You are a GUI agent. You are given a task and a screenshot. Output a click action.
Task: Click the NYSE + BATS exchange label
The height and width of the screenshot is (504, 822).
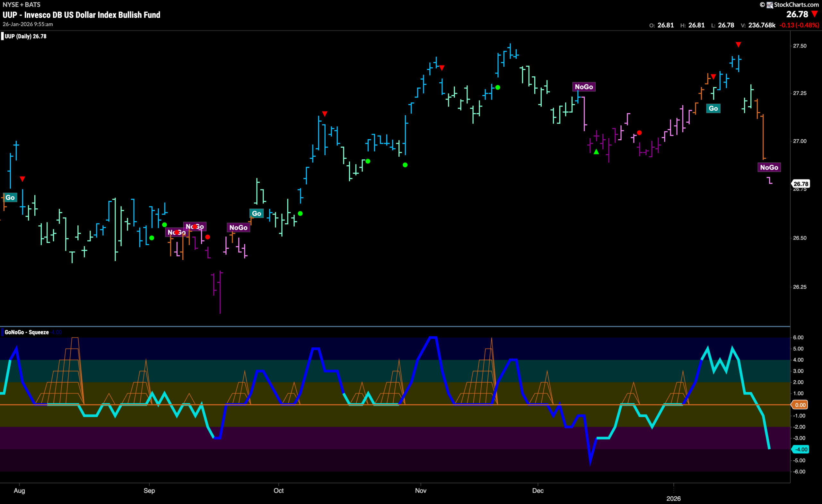[21, 5]
